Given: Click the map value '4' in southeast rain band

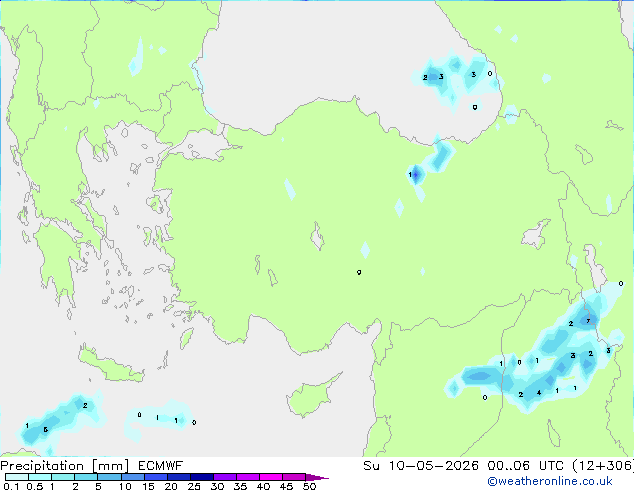Looking at the screenshot, I should point(539,393).
